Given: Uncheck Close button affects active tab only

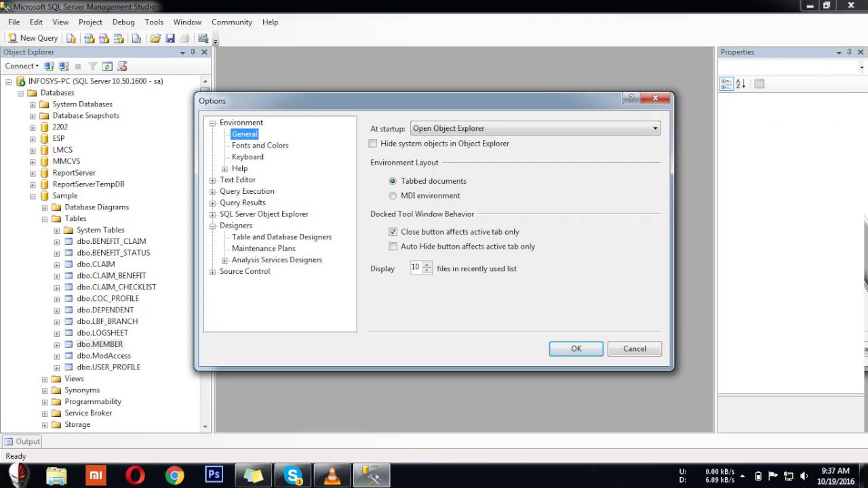Looking at the screenshot, I should click(393, 232).
